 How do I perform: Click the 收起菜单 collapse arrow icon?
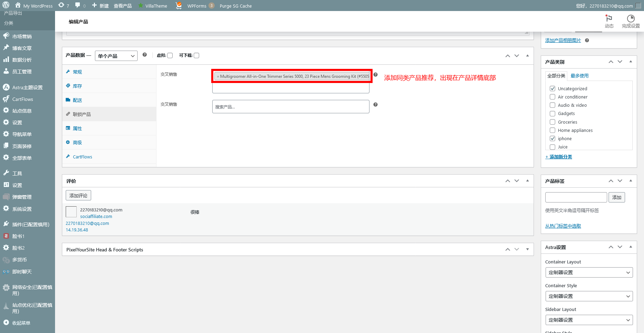pos(6,323)
